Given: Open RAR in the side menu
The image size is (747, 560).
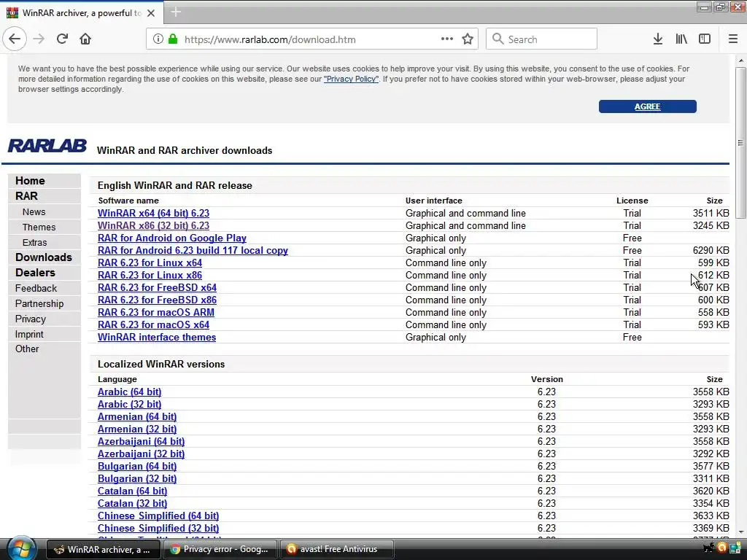Looking at the screenshot, I should (26, 196).
